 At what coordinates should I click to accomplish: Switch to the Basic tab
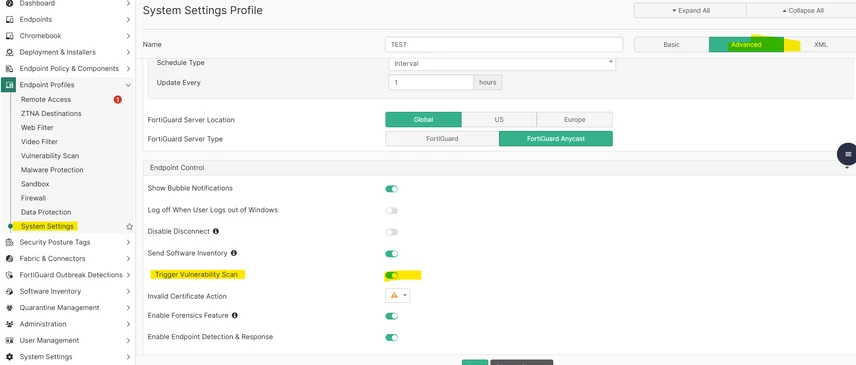(x=671, y=45)
